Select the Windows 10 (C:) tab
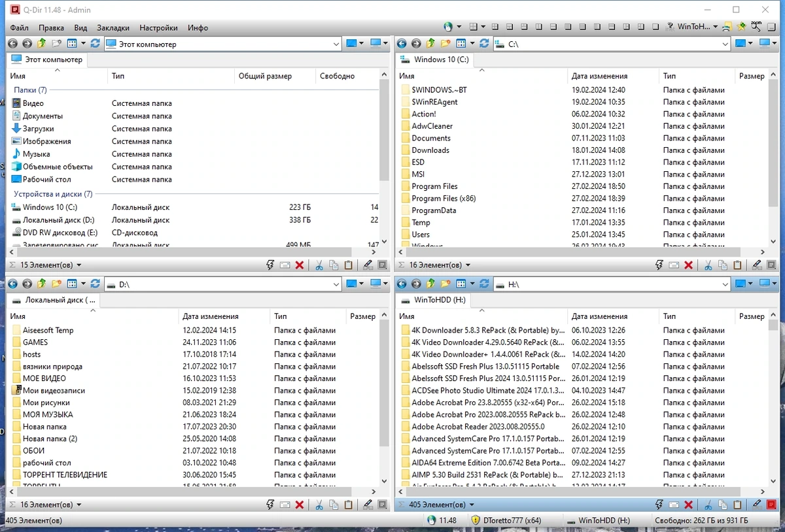Viewport: 785px width, 532px height. coord(436,59)
